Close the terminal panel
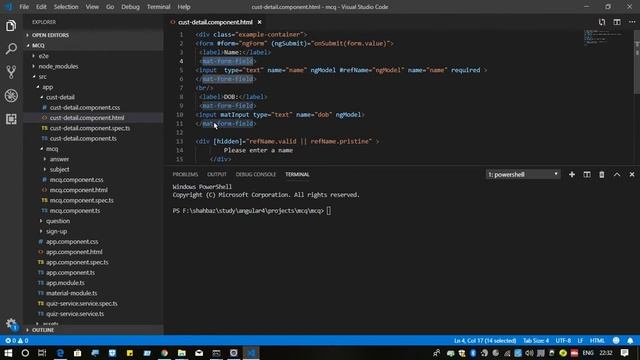Screen dimensions: 640x360 632,175
